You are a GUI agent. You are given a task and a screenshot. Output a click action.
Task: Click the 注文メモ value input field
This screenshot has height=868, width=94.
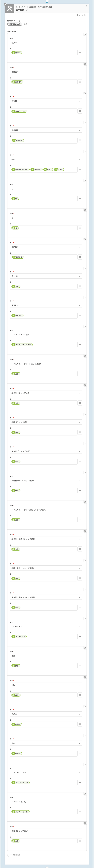click(x=44, y=286)
